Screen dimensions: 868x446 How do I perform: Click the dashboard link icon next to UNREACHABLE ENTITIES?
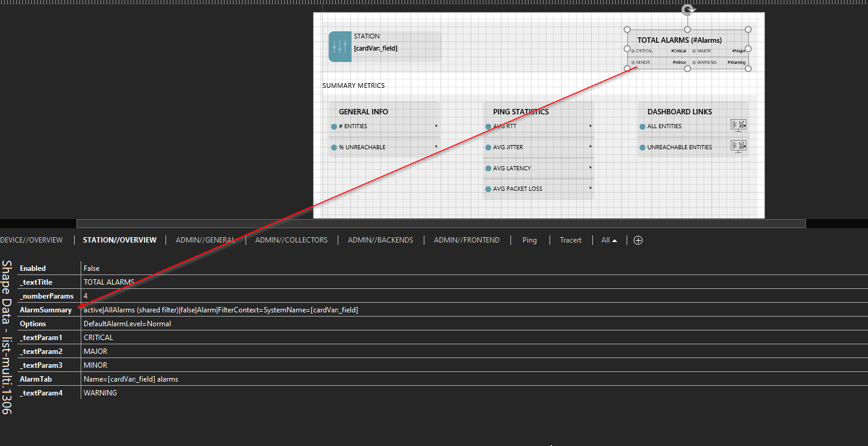click(x=738, y=146)
